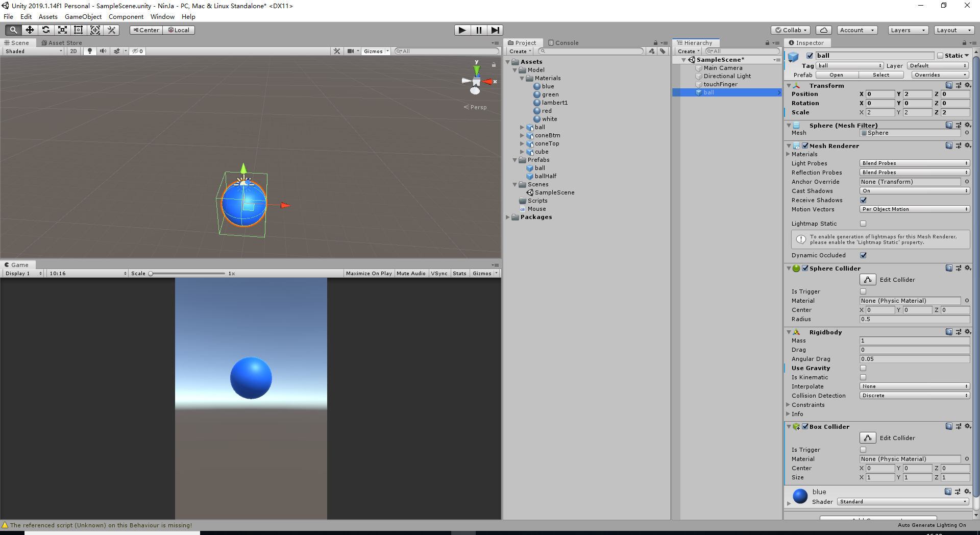Expand the Packages folder

pyautogui.click(x=508, y=217)
